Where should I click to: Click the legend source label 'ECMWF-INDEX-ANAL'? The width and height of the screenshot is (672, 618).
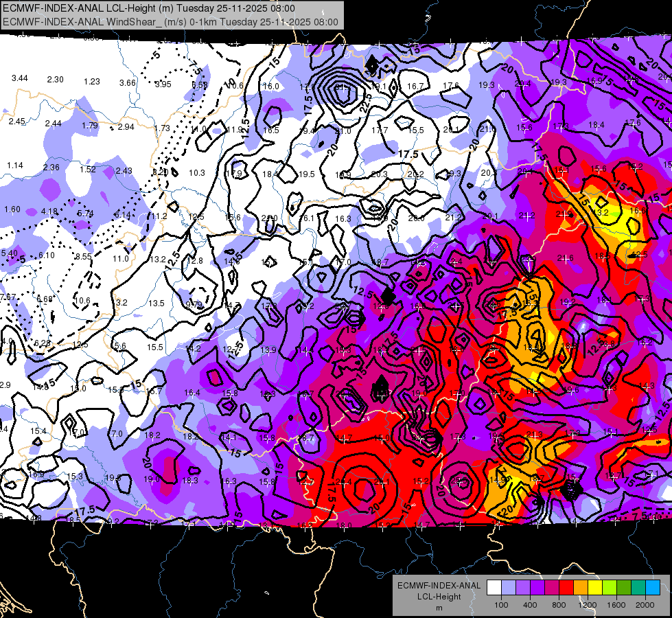pyautogui.click(x=439, y=586)
